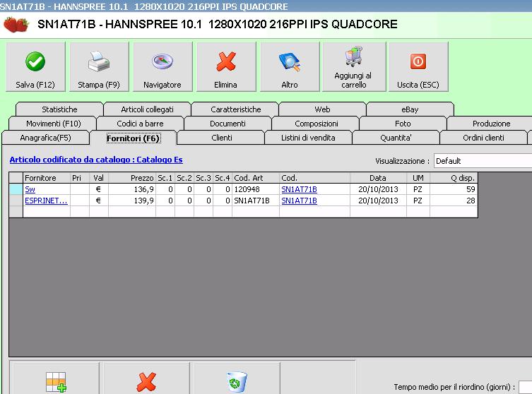The width and height of the screenshot is (532, 394).
Task: Click the quantity cell 28
Action: [x=454, y=201]
